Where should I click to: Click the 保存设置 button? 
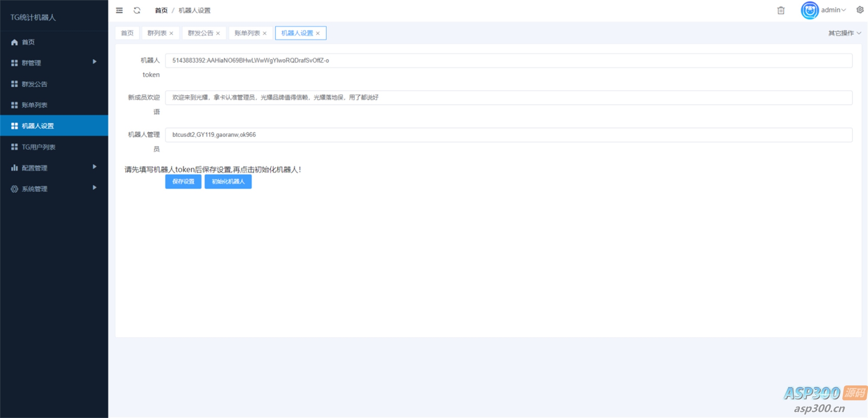(x=183, y=181)
